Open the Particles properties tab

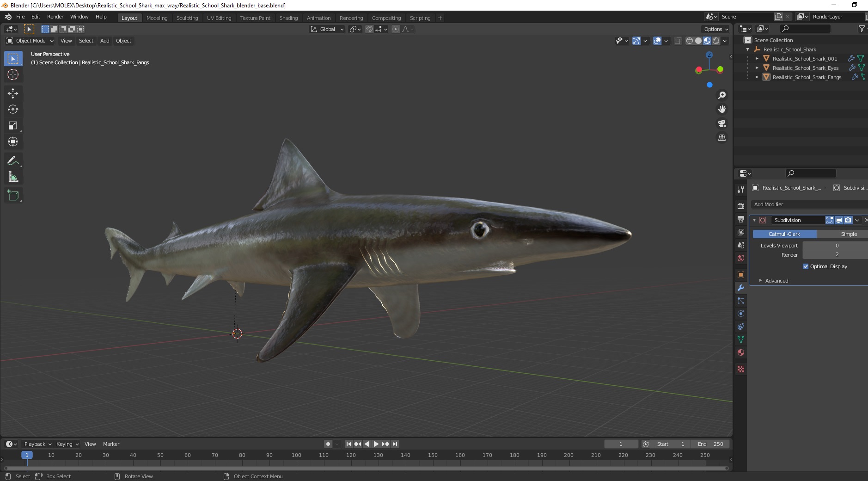(741, 301)
